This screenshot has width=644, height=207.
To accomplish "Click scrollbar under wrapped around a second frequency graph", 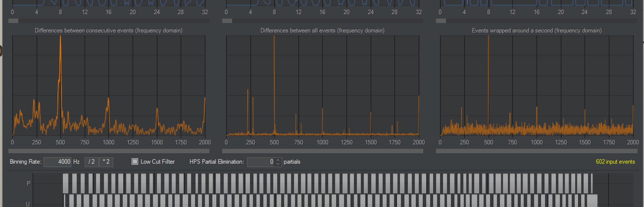I will tap(537, 151).
